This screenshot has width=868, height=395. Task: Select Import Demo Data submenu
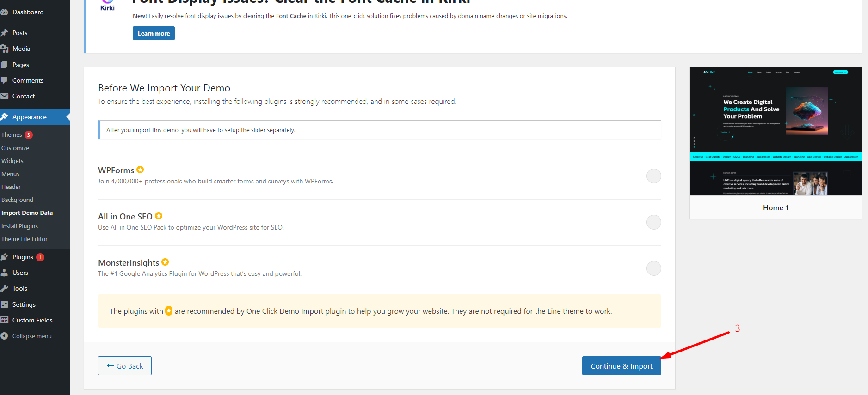coord(27,213)
